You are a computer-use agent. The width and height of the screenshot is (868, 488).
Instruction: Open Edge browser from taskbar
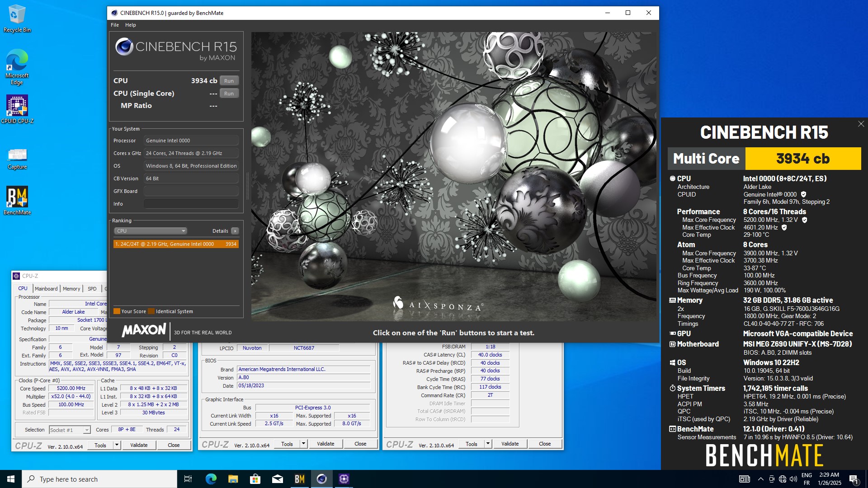tap(211, 479)
